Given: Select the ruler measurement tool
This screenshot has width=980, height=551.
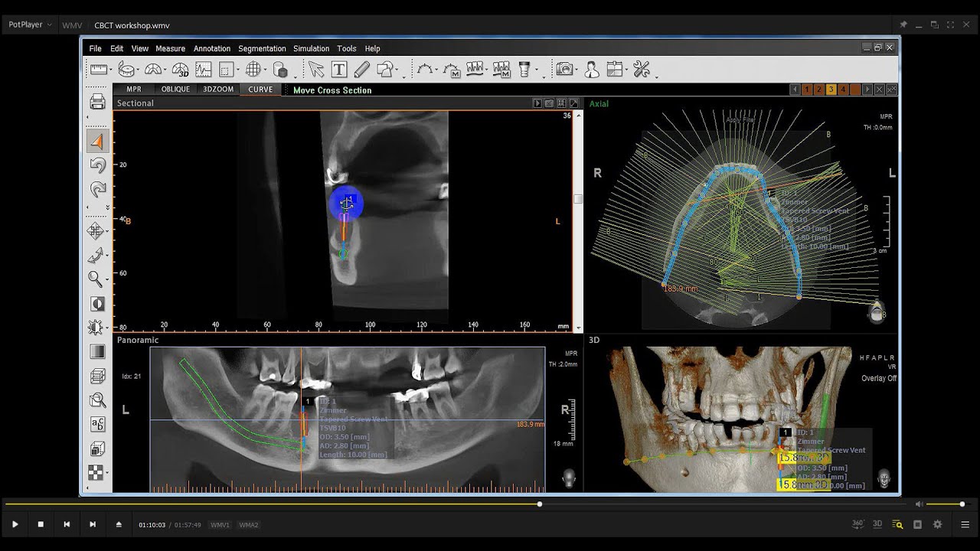Looking at the screenshot, I should click(x=98, y=70).
